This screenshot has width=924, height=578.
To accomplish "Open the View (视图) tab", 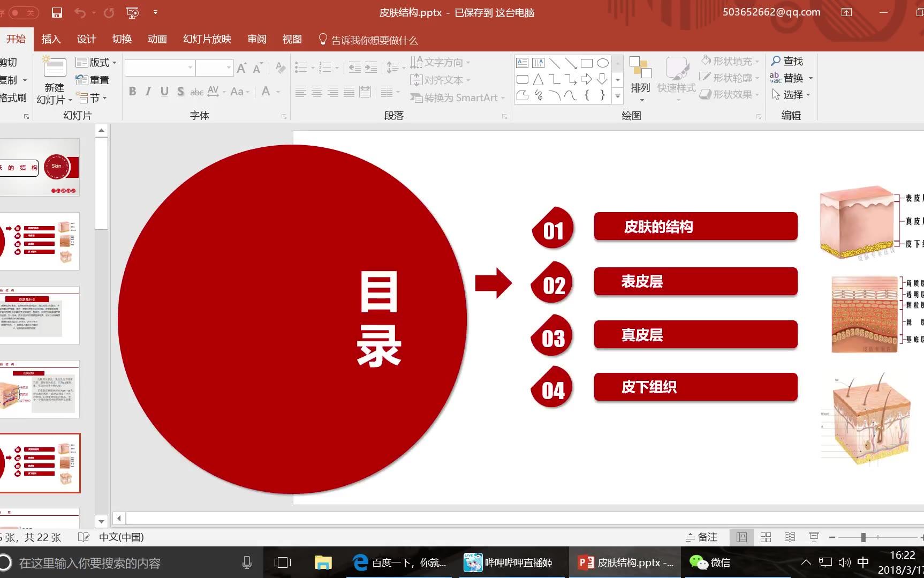I will pyautogui.click(x=292, y=39).
